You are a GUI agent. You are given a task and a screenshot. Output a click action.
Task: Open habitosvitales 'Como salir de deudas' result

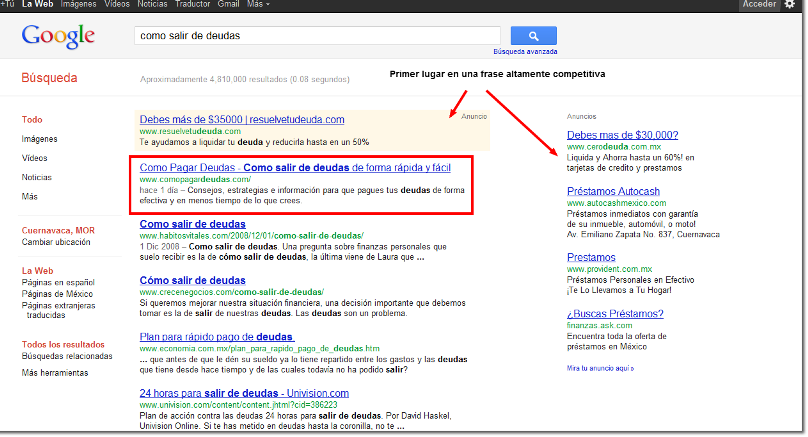(x=192, y=224)
